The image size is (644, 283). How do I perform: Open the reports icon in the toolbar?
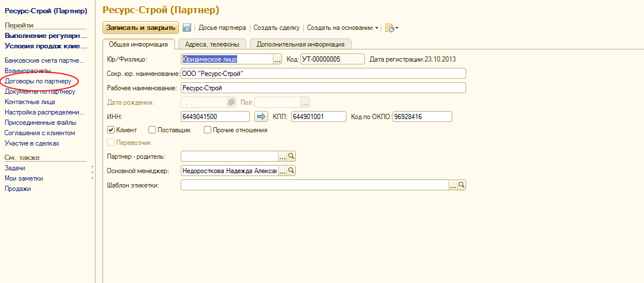(390, 28)
